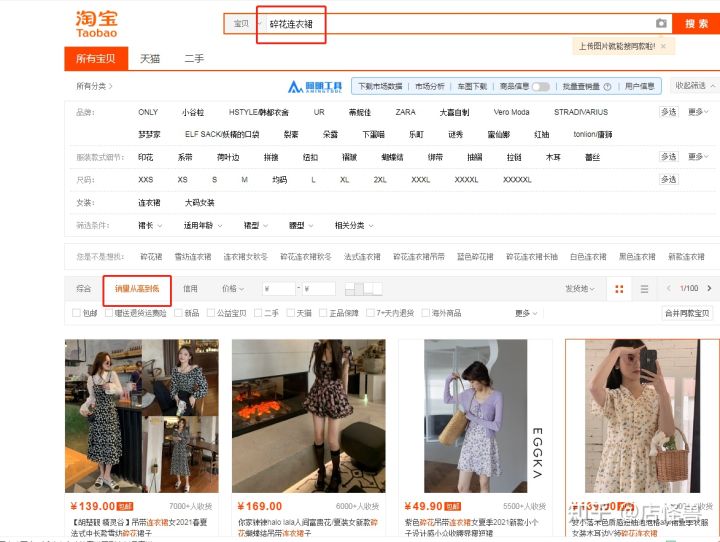Click the Taobao logo
Viewport: 720px width, 542px height.
click(96, 24)
